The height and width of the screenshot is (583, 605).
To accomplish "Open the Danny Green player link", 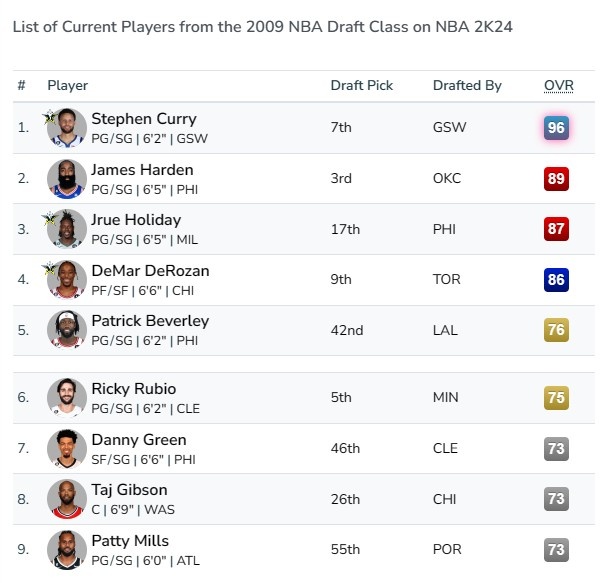I will point(139,439).
